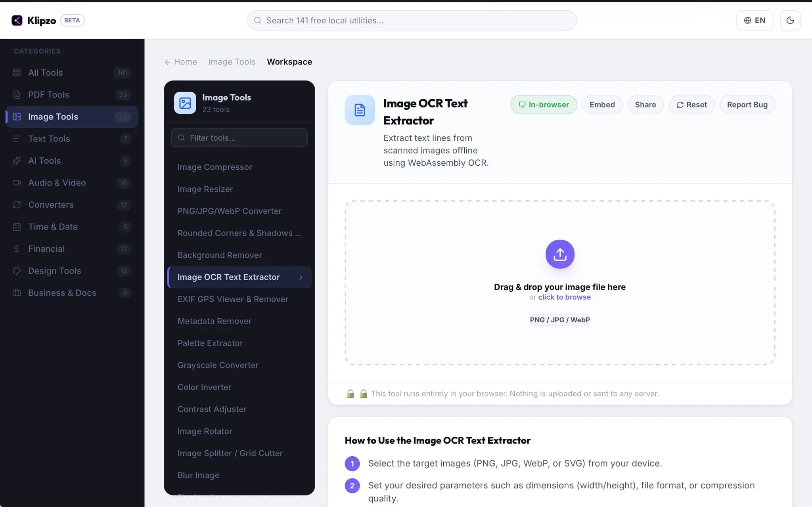The image size is (812, 507).
Task: Select Image Rotator tool
Action: [239, 431]
